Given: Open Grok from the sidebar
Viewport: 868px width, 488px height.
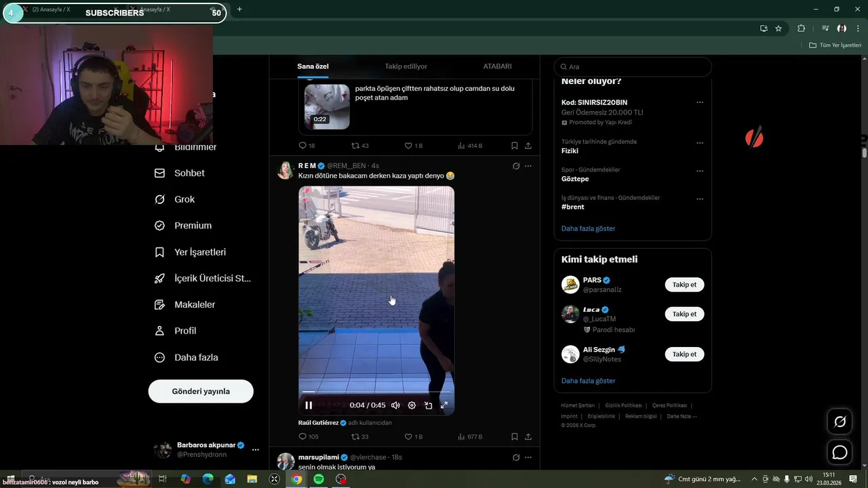Looking at the screenshot, I should 175,199.
